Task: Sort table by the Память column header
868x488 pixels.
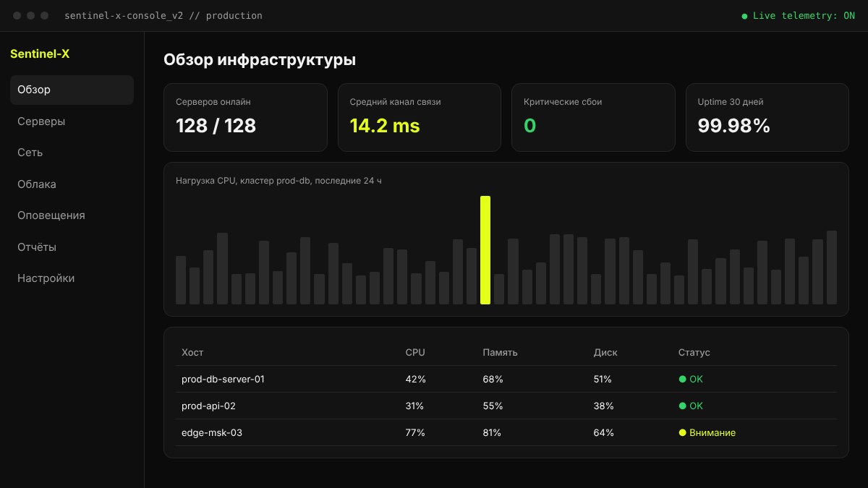Action: click(500, 352)
